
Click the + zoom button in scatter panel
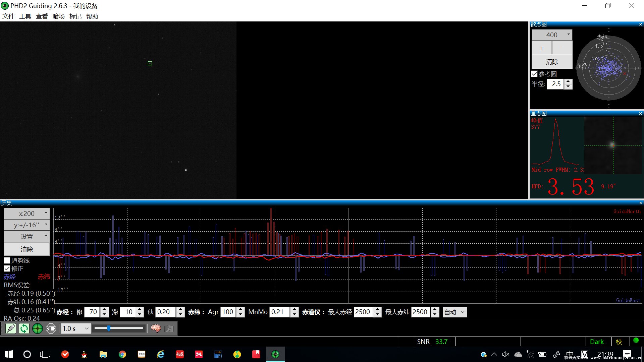pyautogui.click(x=542, y=48)
